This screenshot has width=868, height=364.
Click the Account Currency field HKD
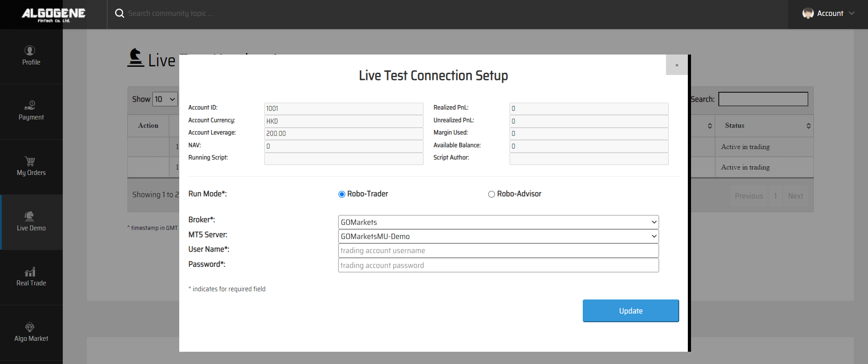[344, 121]
